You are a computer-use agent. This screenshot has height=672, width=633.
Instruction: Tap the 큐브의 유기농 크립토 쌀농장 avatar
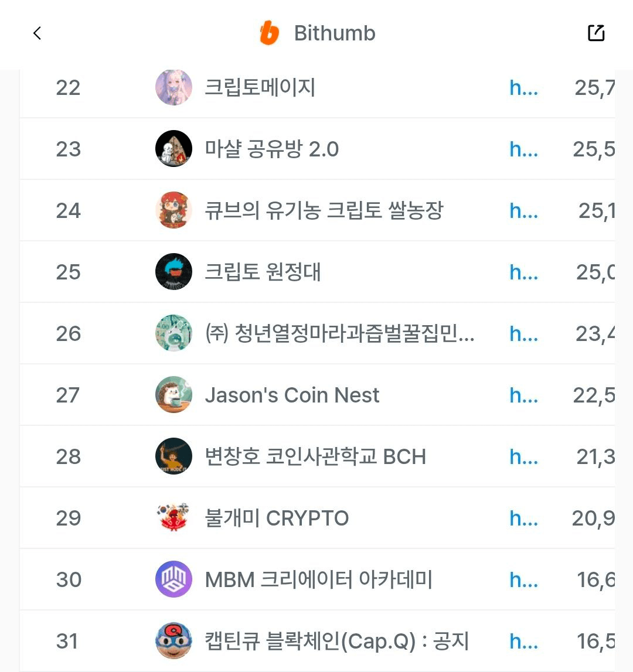[173, 210]
